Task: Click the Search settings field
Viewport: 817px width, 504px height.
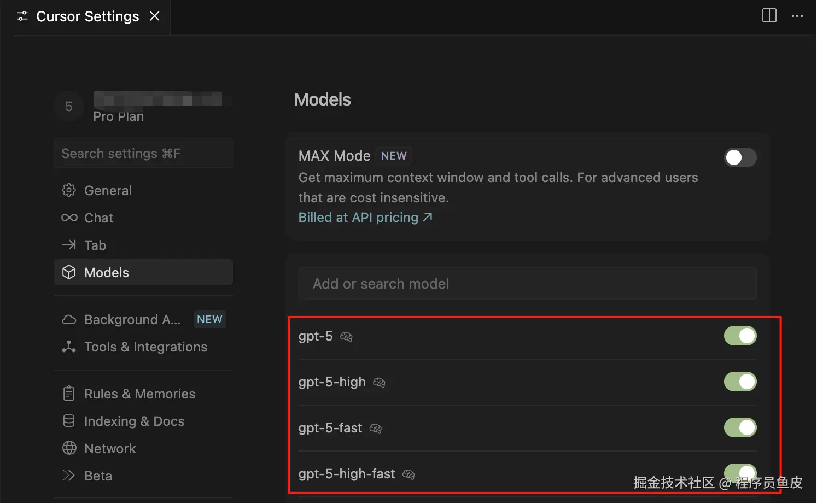Action: (143, 153)
